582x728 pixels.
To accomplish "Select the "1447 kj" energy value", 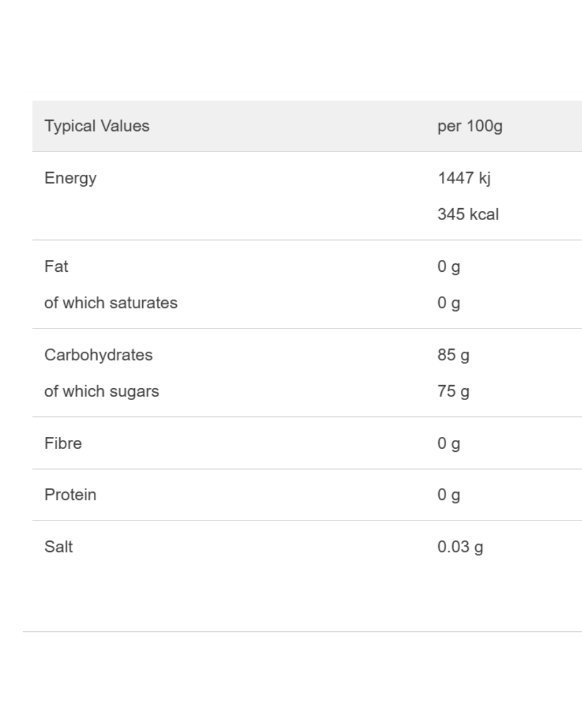I will click(464, 178).
